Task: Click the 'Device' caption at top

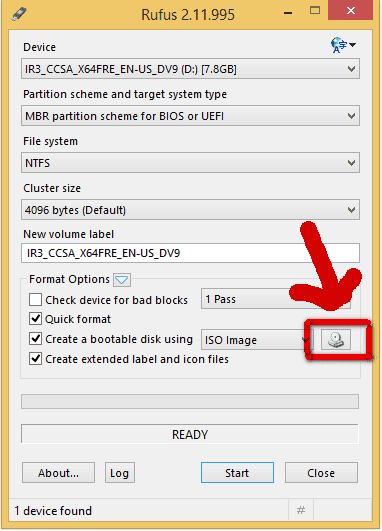Action: click(39, 47)
